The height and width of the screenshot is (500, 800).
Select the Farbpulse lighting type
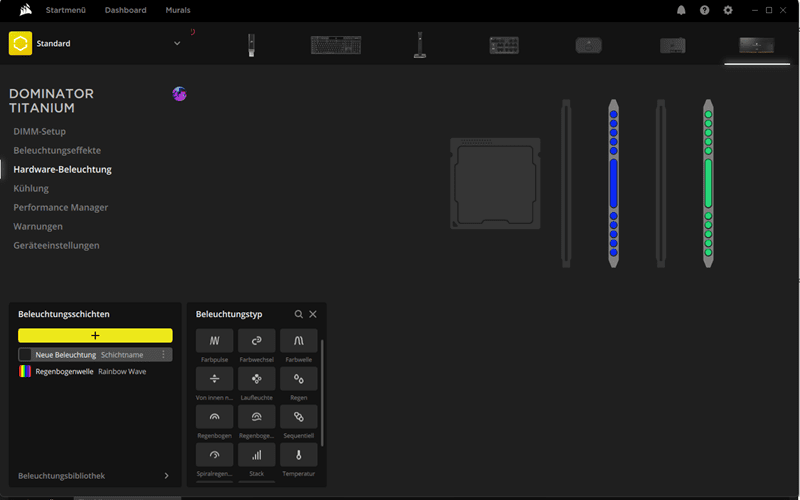tap(214, 340)
